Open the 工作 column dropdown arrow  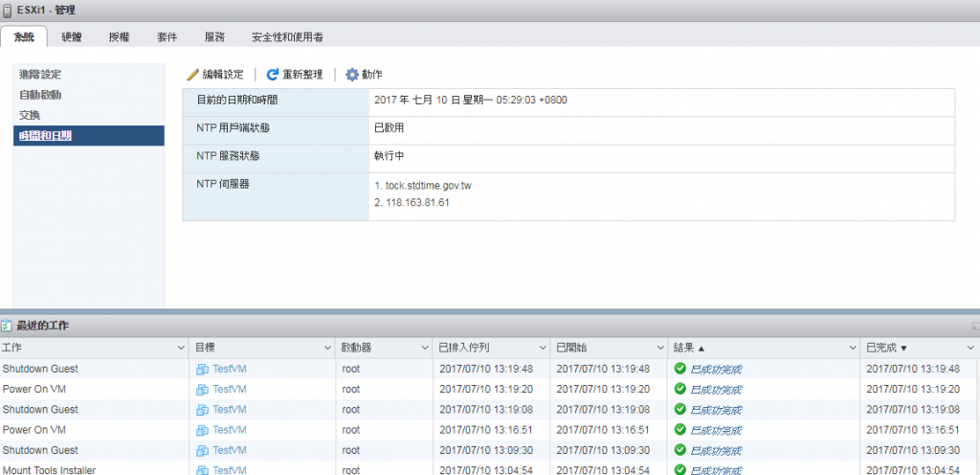coord(181,348)
